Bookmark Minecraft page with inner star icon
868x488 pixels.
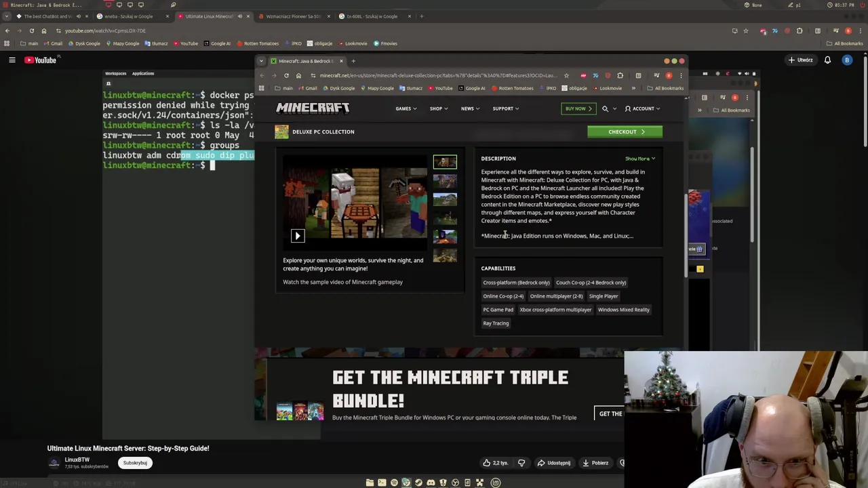pos(566,75)
